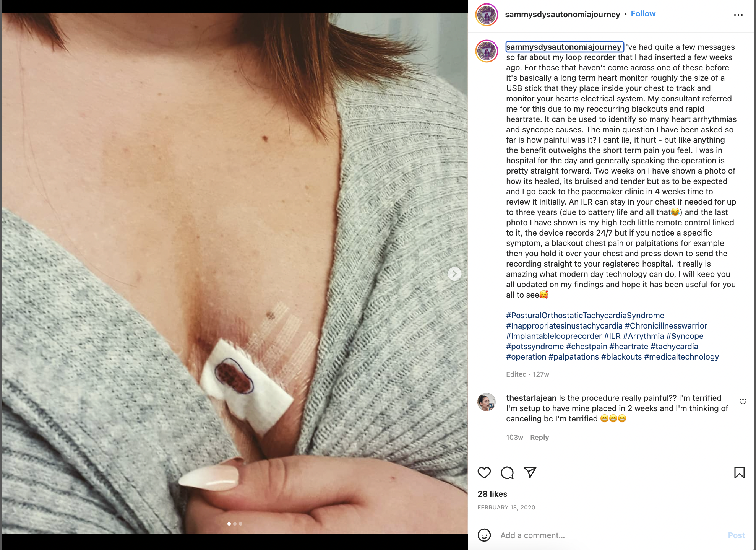
Task: Open #PosturalOrthostaticTachycardiaSyndrome hashtag
Action: 585,316
